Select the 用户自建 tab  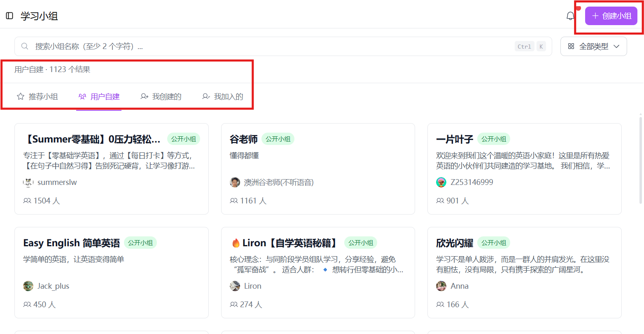[x=99, y=97]
